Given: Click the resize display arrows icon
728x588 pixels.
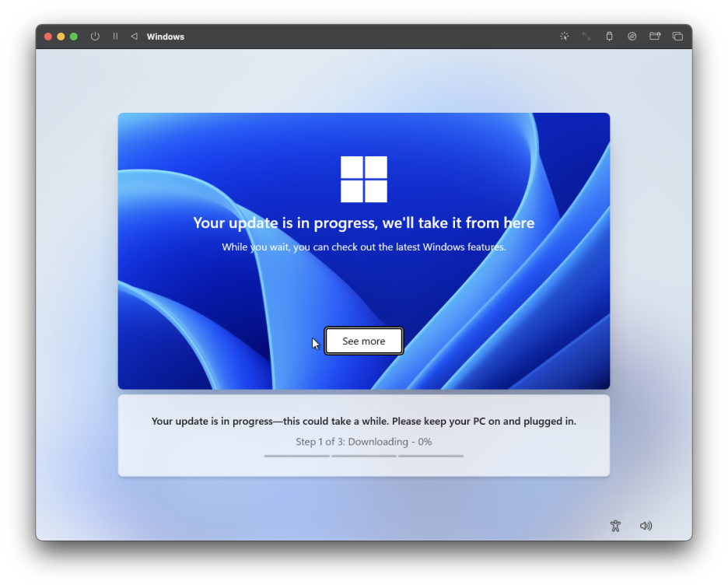Looking at the screenshot, I should coord(586,37).
